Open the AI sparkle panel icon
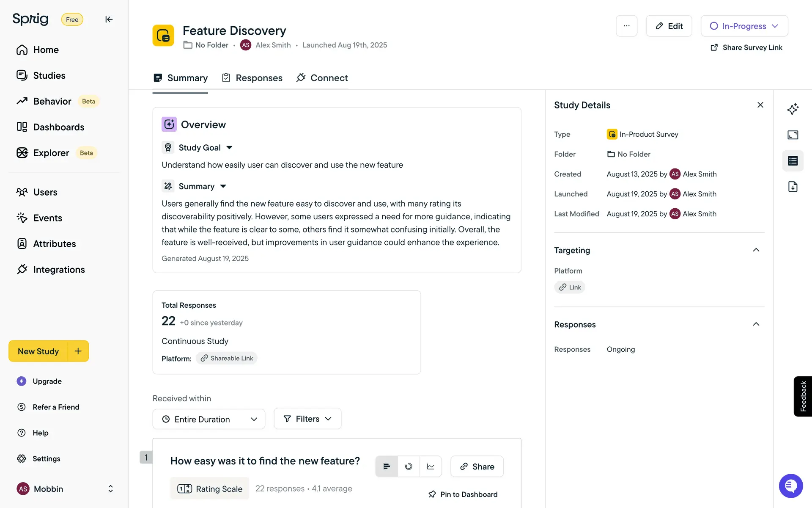812x508 pixels. click(x=793, y=109)
